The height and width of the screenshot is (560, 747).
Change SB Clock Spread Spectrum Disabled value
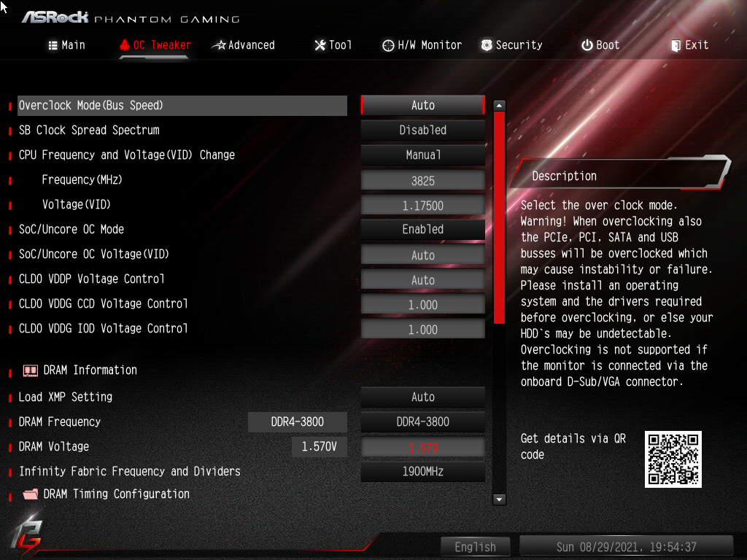coord(423,130)
